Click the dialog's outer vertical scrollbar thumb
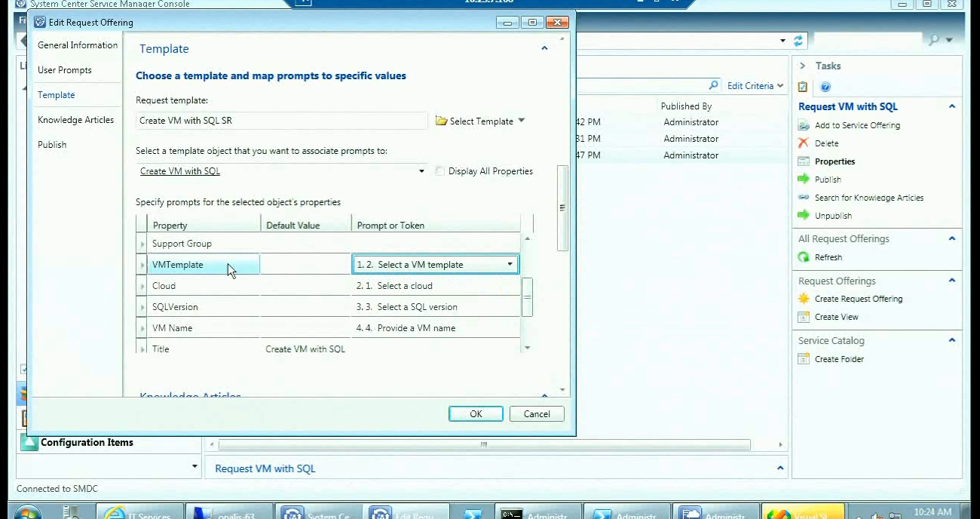This screenshot has width=980, height=519. 562,207
